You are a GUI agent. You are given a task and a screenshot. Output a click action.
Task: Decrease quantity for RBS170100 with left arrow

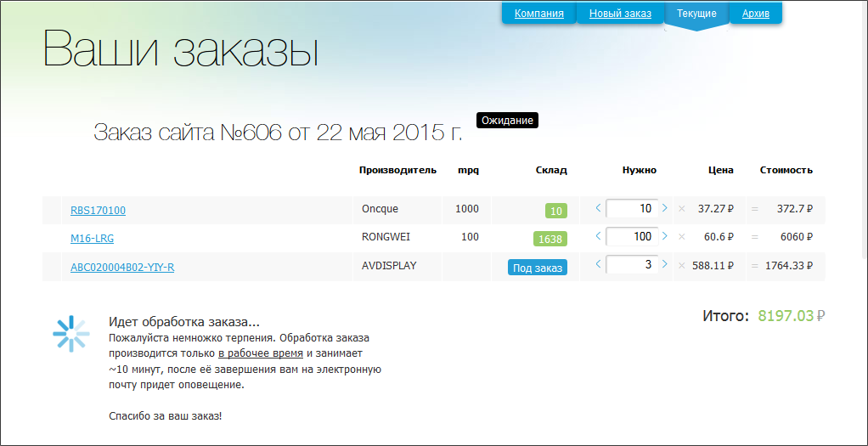(x=598, y=208)
